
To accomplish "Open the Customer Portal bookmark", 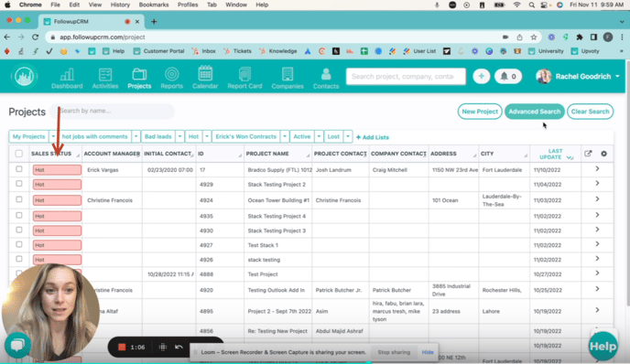I will click(158, 51).
